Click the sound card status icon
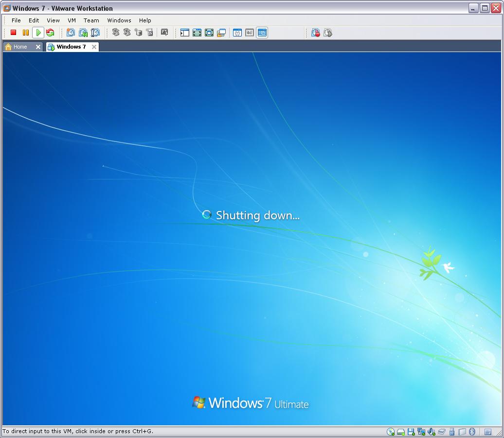This screenshot has height=438, width=504. pyautogui.click(x=432, y=432)
